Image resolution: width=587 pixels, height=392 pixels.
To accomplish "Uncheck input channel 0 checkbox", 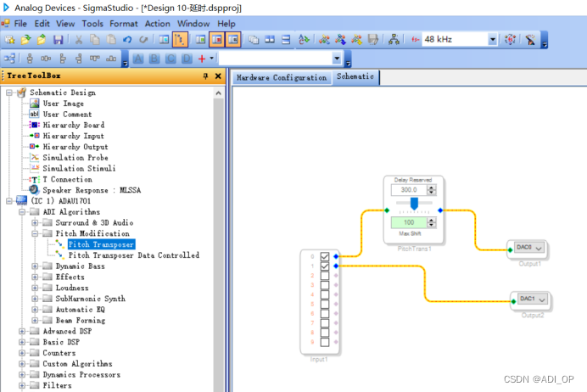I will (325, 256).
